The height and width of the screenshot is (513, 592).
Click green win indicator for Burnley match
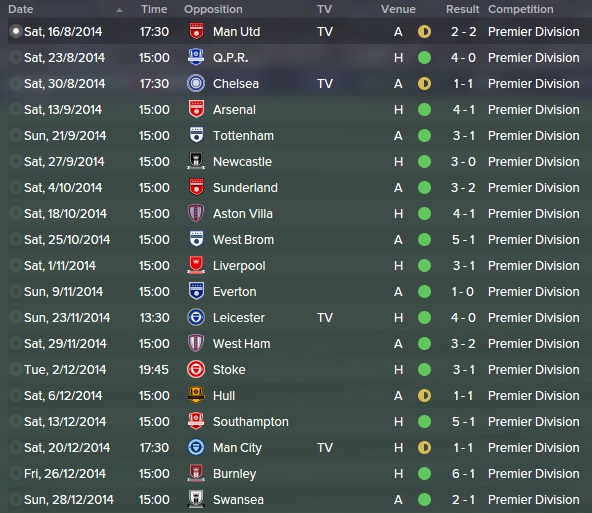(424, 474)
